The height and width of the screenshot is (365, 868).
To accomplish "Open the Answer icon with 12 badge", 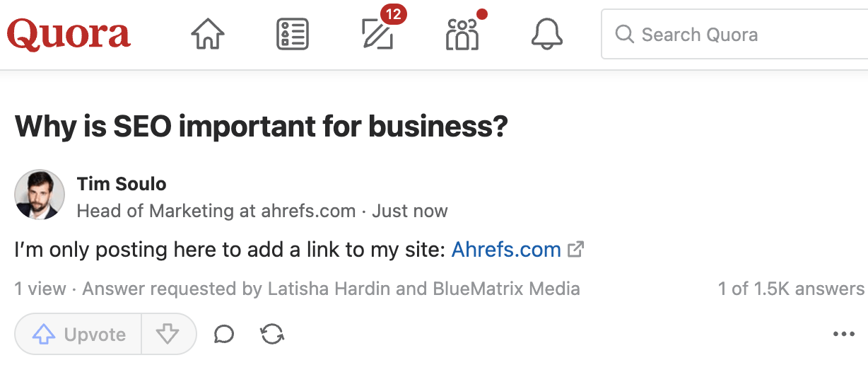I will [x=377, y=34].
